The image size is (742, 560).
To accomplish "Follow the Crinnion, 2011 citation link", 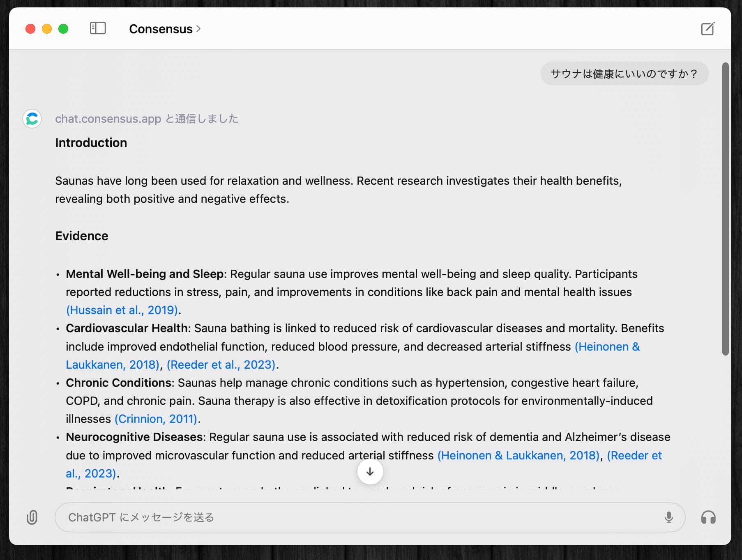I will [x=156, y=419].
